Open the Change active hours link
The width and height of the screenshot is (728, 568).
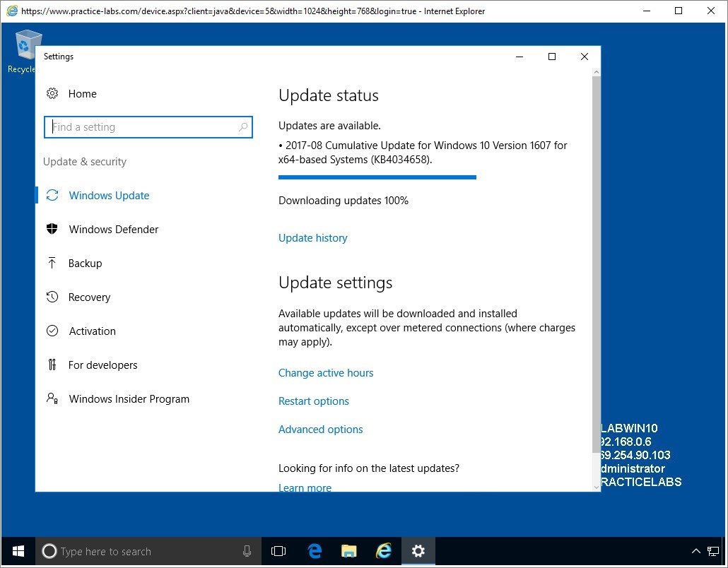click(x=326, y=373)
